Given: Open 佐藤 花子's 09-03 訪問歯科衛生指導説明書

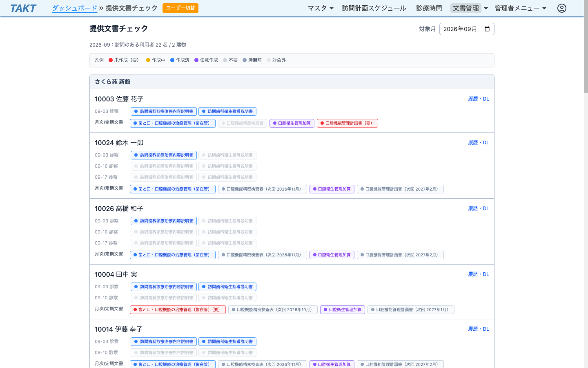Looking at the screenshot, I should pos(227,111).
